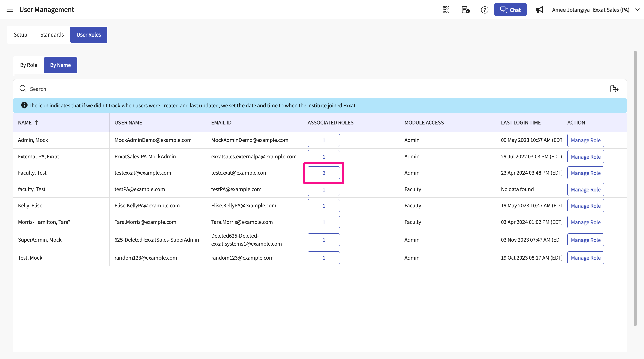Click the vertical scrollbar on right
The height and width of the screenshot is (359, 644).
coord(635,188)
